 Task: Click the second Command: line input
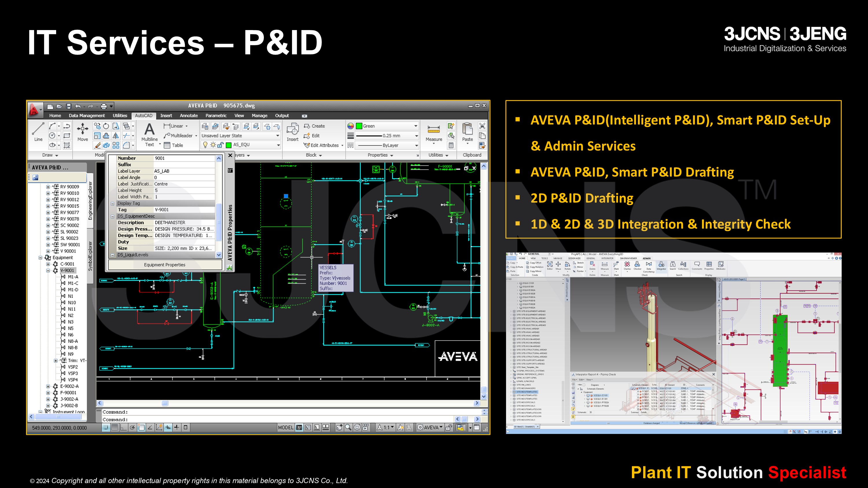point(278,420)
